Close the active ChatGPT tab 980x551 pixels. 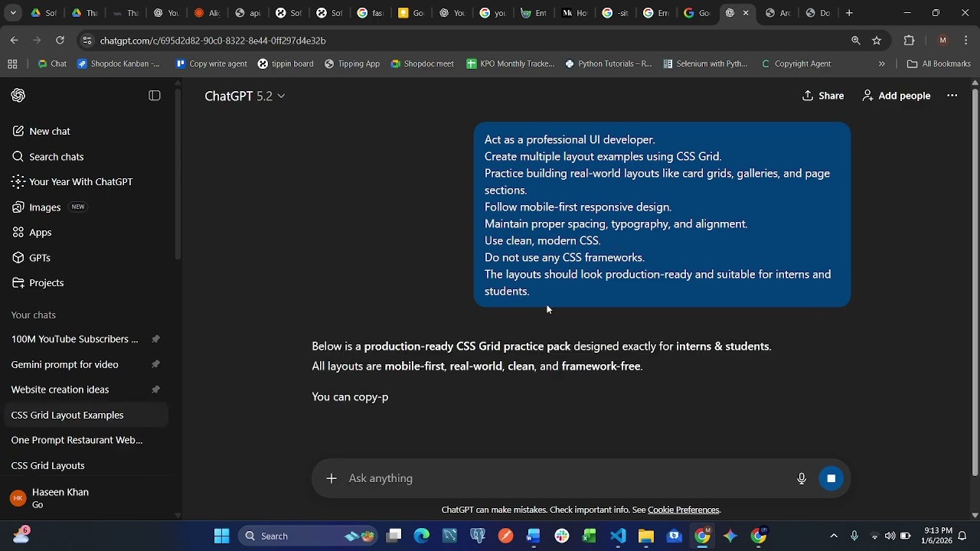[746, 13]
